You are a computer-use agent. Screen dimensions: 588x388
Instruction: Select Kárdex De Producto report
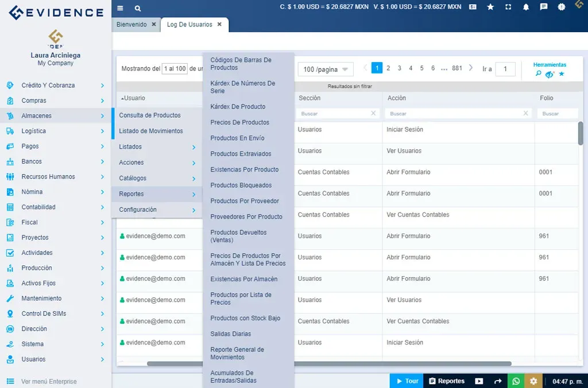[238, 107]
